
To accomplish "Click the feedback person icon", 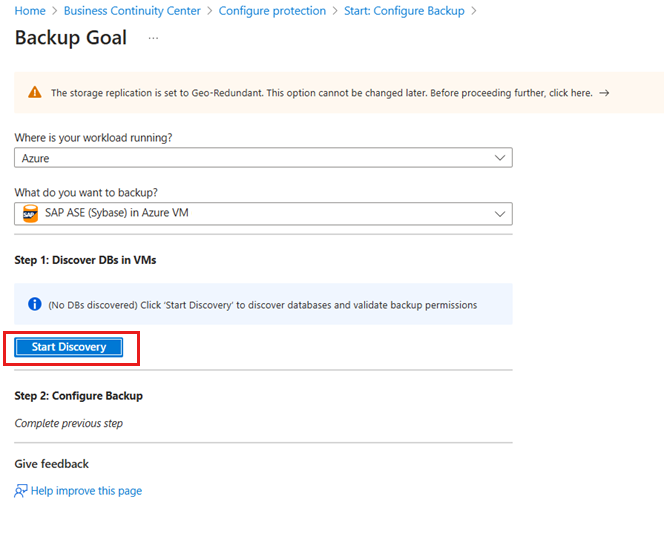I will tap(21, 490).
